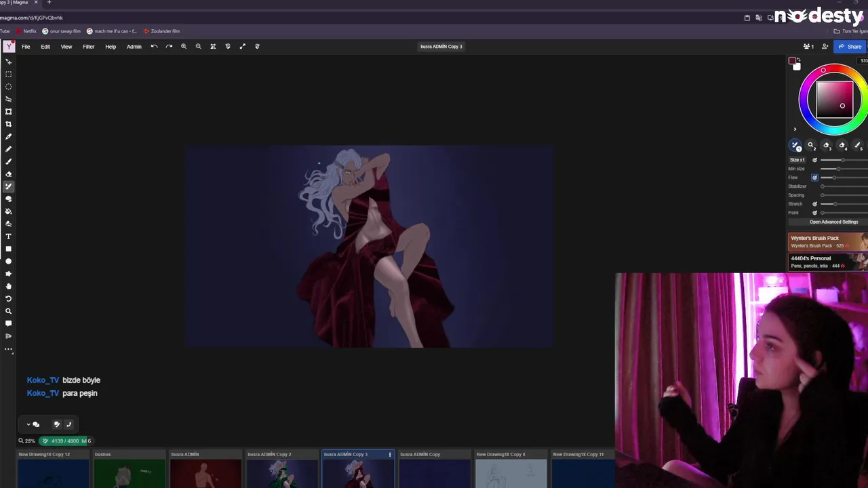Select the Lasso selection tool
The height and width of the screenshot is (488, 868).
[9, 99]
